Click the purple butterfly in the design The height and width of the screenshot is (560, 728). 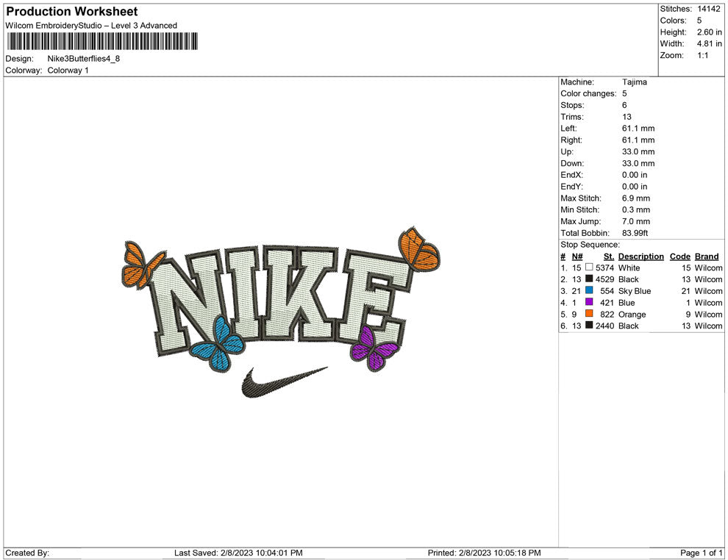[374, 349]
